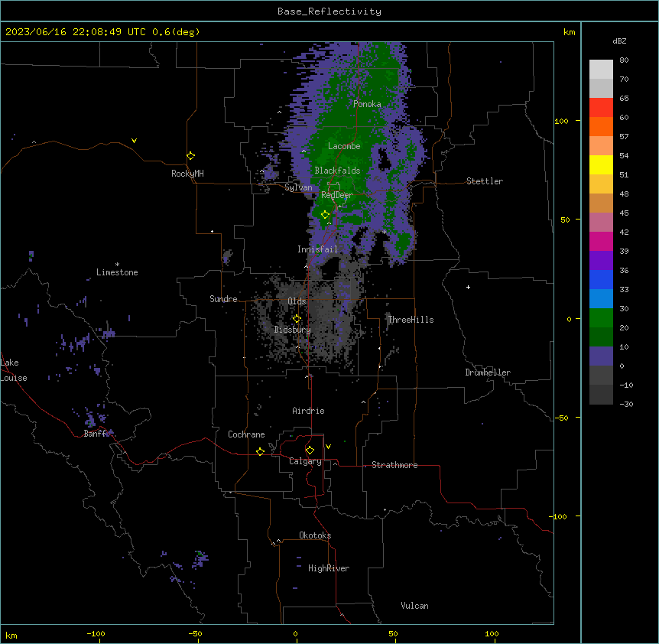This screenshot has width=659, height=644.
Task: Click the Cochrane label
Action: (246, 434)
